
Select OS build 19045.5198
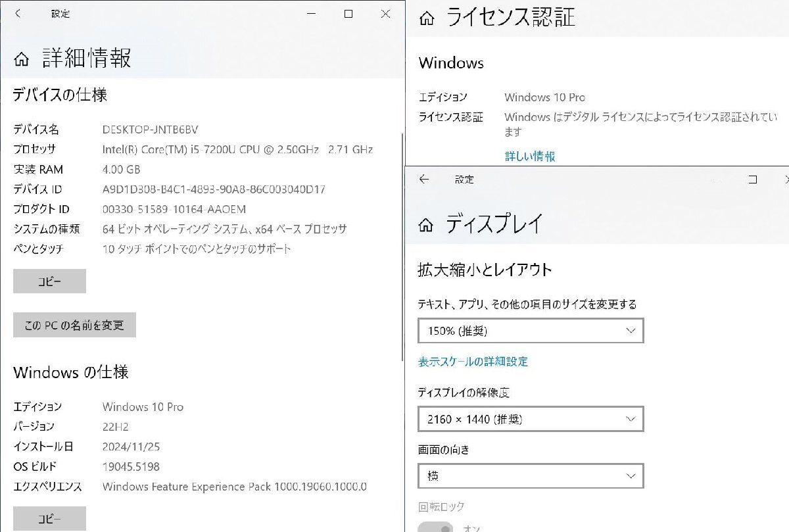[x=131, y=467]
